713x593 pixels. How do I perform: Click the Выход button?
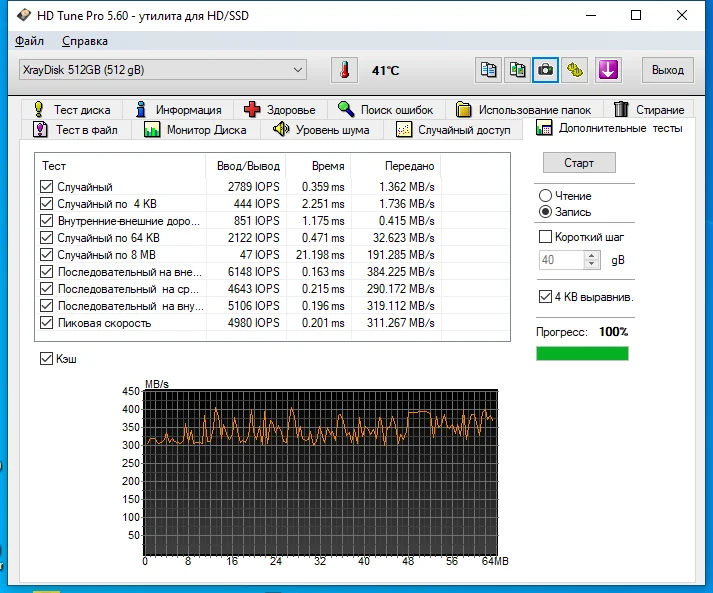coord(668,70)
